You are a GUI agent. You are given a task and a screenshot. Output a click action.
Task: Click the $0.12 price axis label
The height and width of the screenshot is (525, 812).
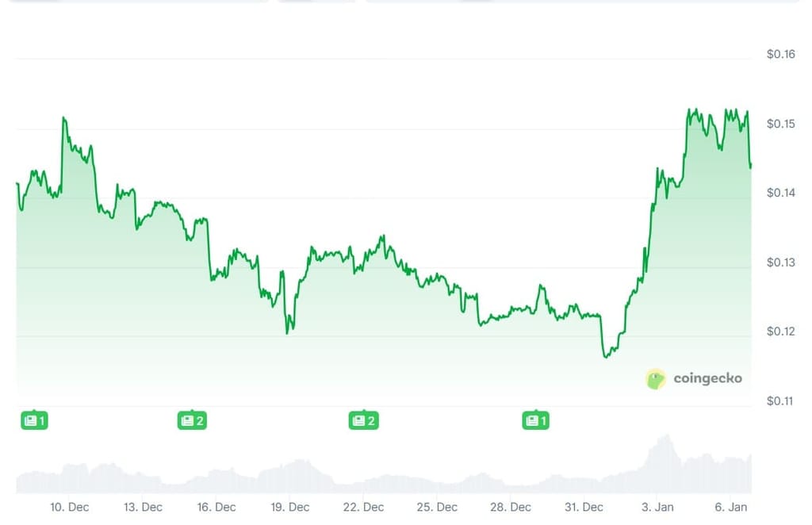[x=781, y=331]
